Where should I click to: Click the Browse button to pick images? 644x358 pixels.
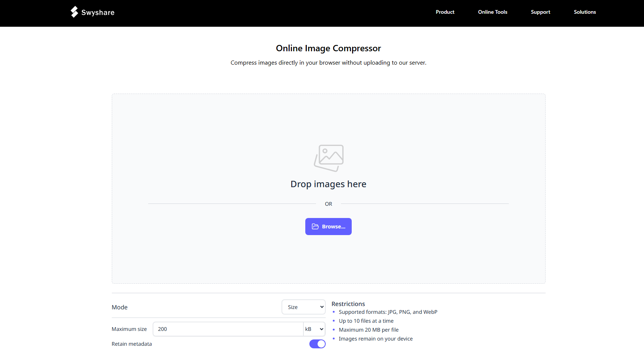[328, 227]
